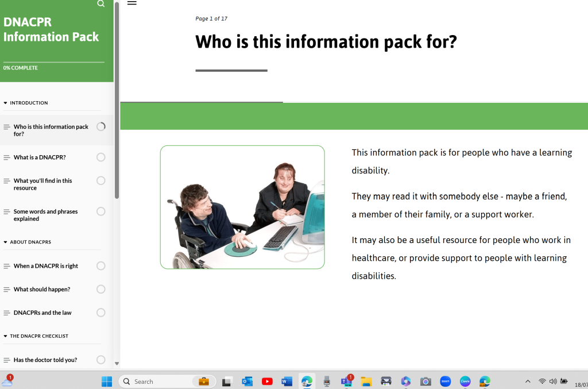
Task: Click the lesson lines icon beside "What is a DNACPR?"
Action: click(x=6, y=157)
